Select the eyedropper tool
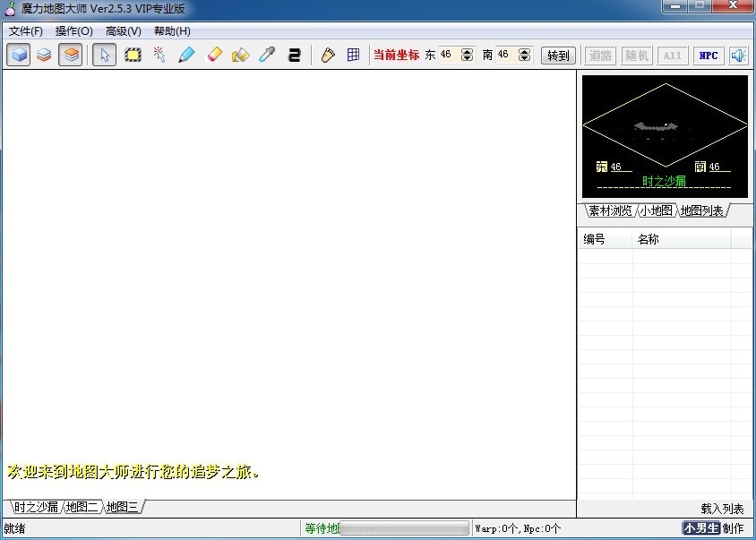 [267, 55]
